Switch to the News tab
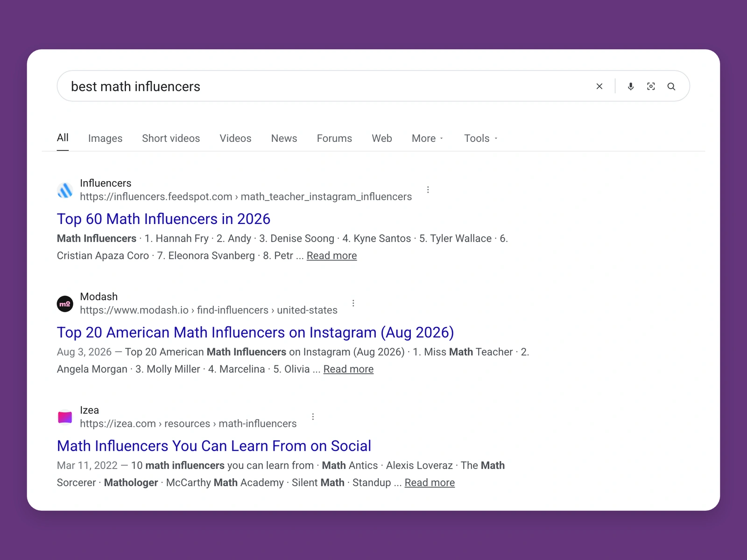The height and width of the screenshot is (560, 747). (284, 138)
